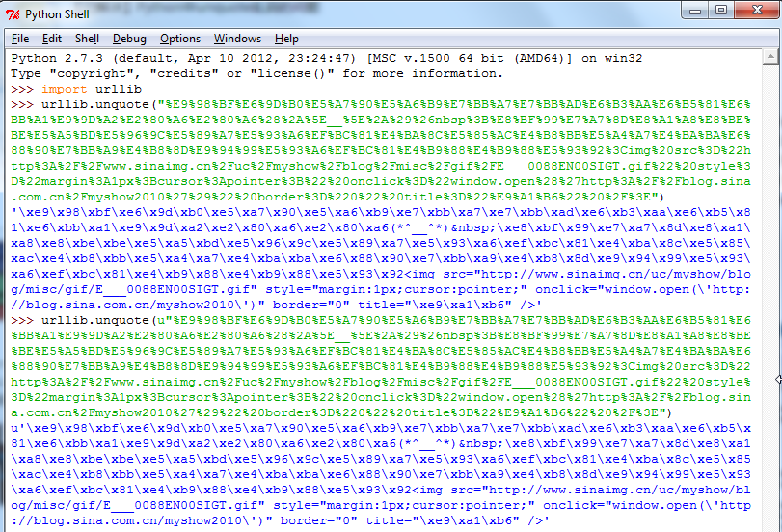This screenshot has width=782, height=532.
Task: Minimize the Python Shell window
Action: 695,10
